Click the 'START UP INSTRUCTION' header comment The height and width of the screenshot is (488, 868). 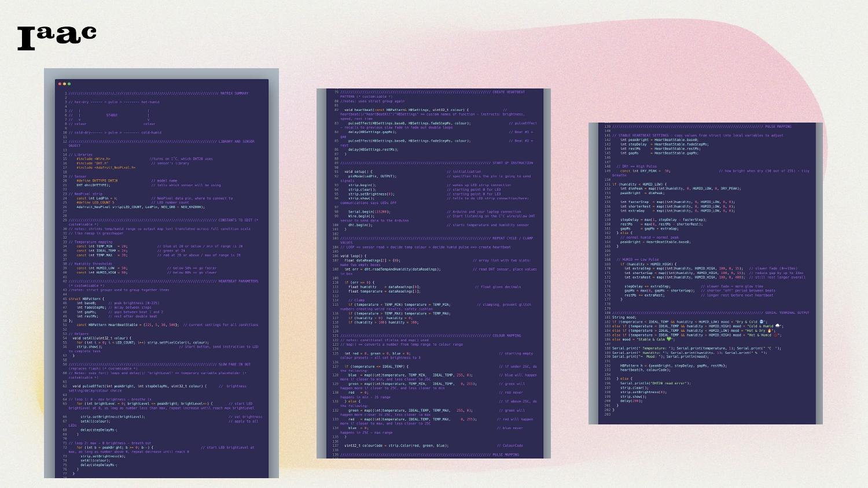point(513,163)
